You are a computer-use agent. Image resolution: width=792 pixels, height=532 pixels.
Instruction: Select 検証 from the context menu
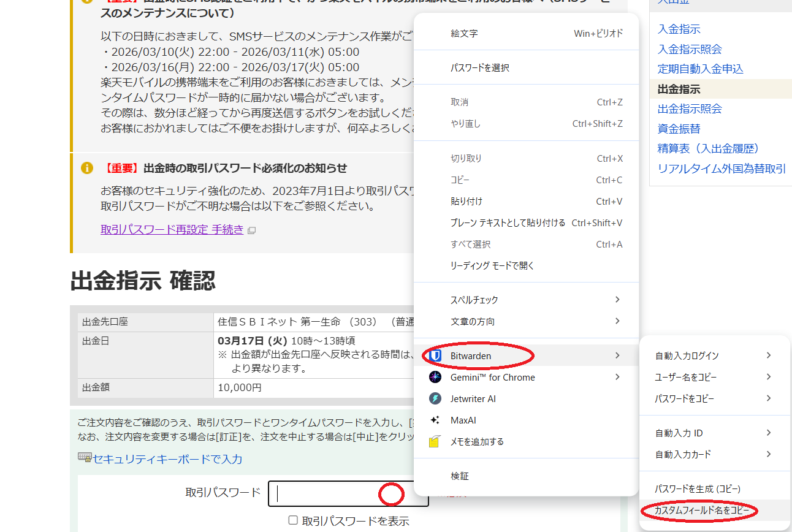pyautogui.click(x=460, y=476)
